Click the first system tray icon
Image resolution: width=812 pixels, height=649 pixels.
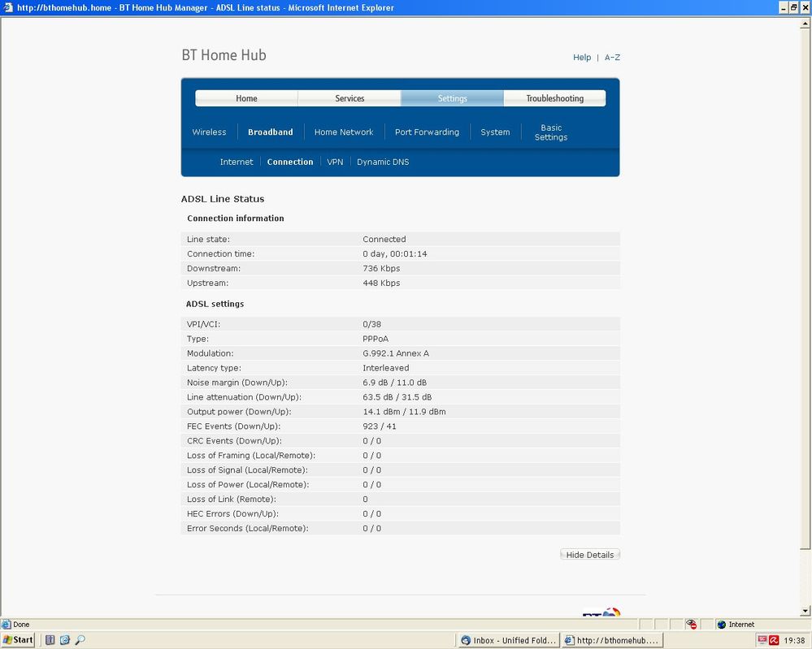(x=762, y=640)
